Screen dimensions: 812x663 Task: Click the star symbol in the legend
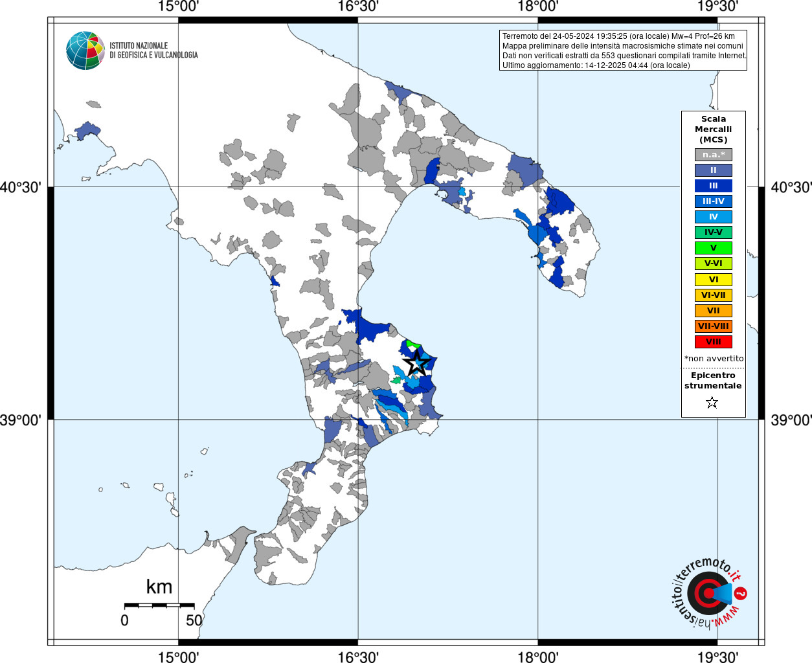click(712, 403)
